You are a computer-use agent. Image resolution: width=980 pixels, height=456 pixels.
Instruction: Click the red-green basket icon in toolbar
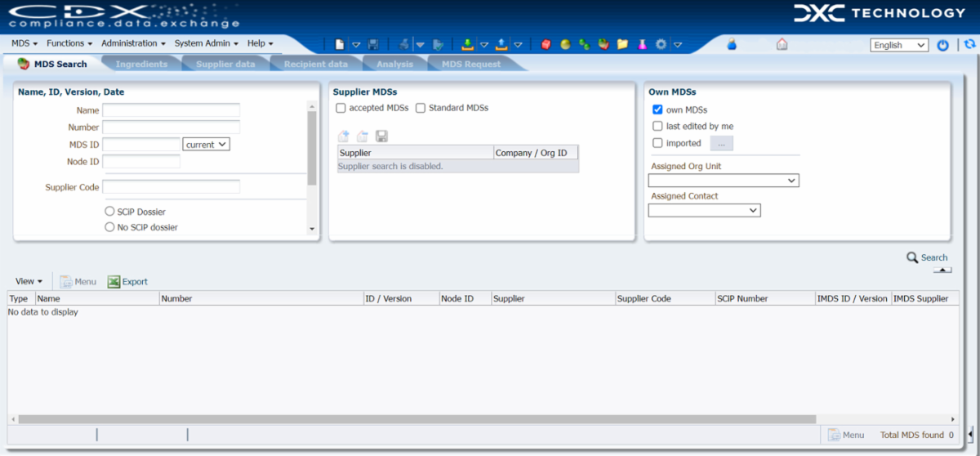[604, 44]
